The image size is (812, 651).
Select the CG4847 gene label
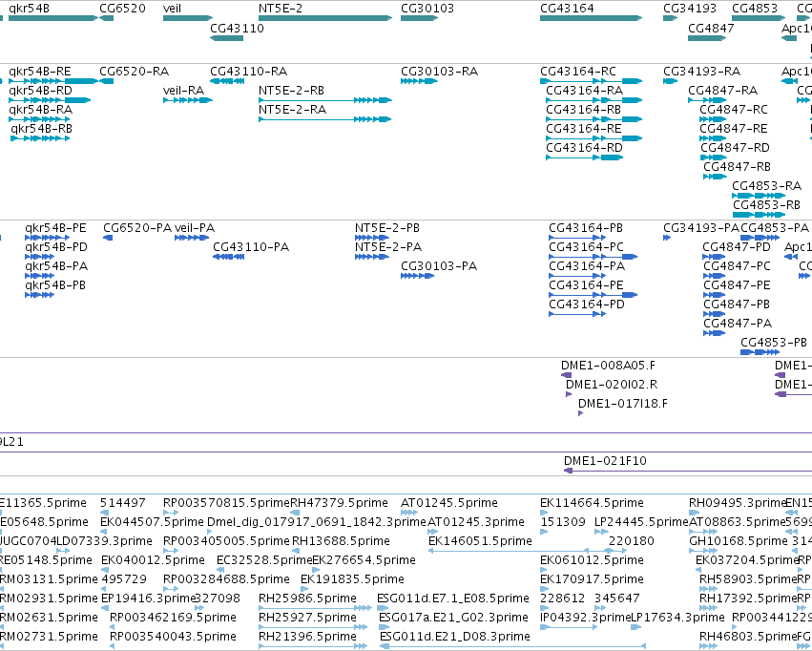pyautogui.click(x=711, y=29)
